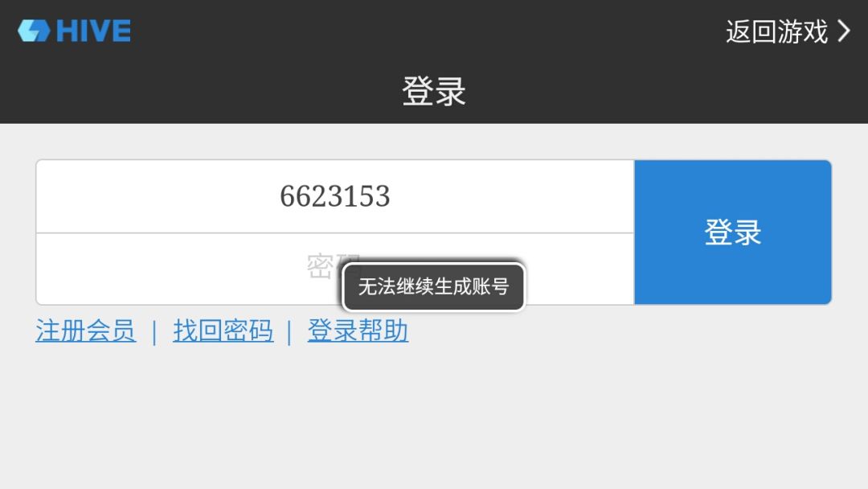Click the 返回游戏 text label

(776, 31)
